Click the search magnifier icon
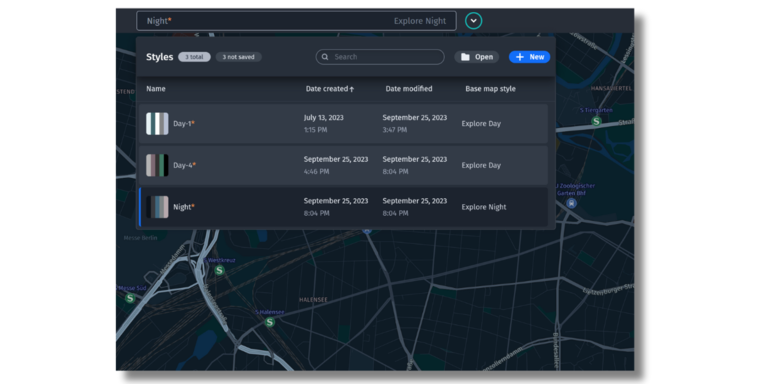The height and width of the screenshot is (384, 768). (x=325, y=57)
